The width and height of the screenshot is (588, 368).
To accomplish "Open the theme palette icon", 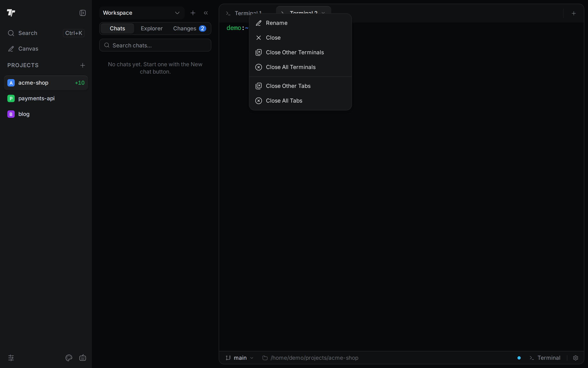I will pos(69,358).
